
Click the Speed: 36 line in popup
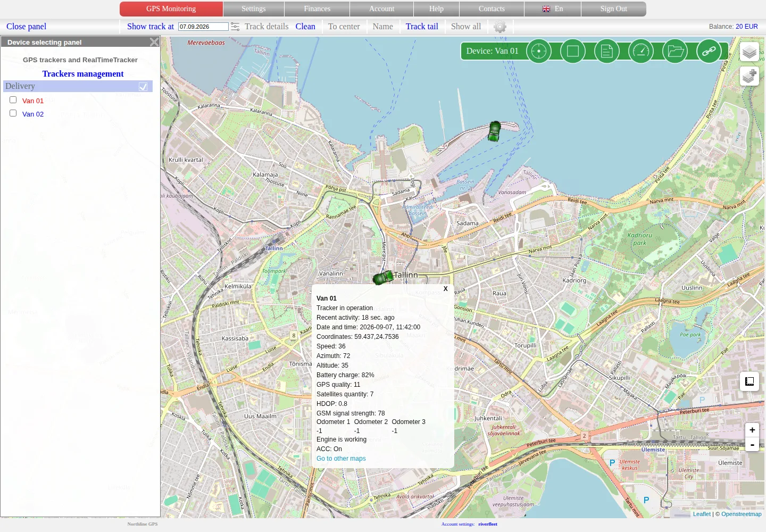(331, 346)
